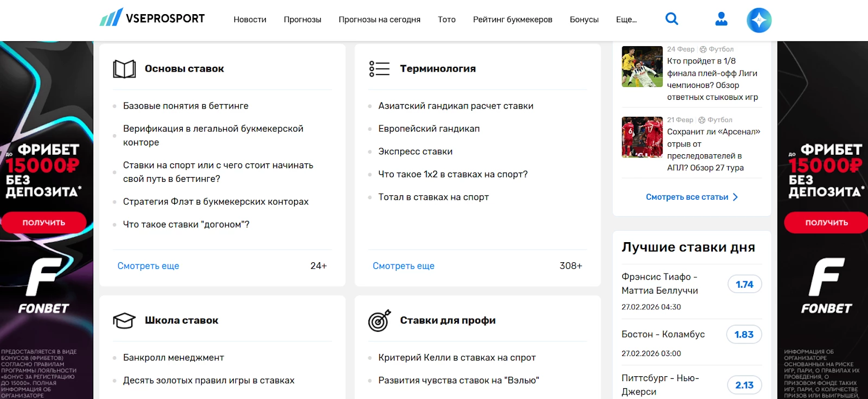The image size is (868, 399).
Task: Open Сохранит ли «Арсенал» отрыв article title
Action: [x=714, y=150]
